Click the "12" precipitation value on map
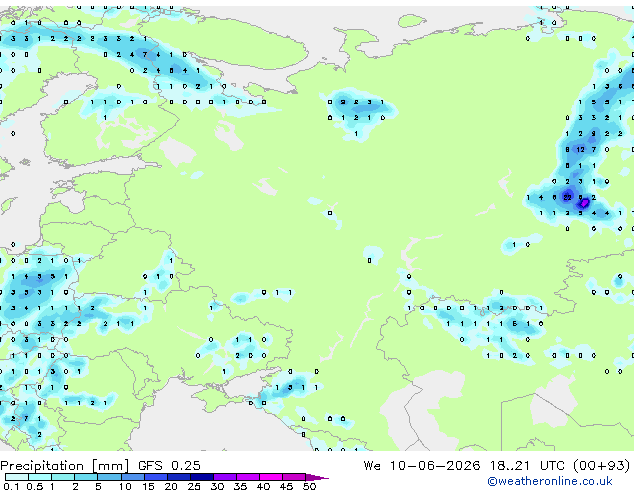Screen dimensions: 634x490 coord(580,150)
